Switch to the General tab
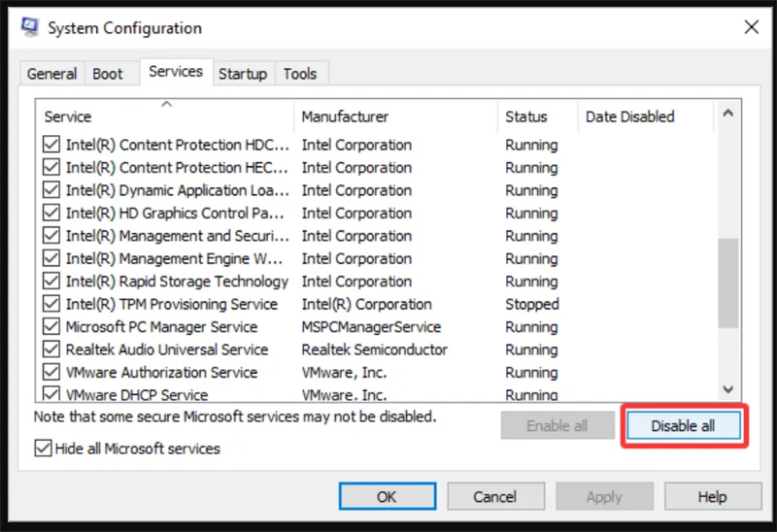 [51, 74]
